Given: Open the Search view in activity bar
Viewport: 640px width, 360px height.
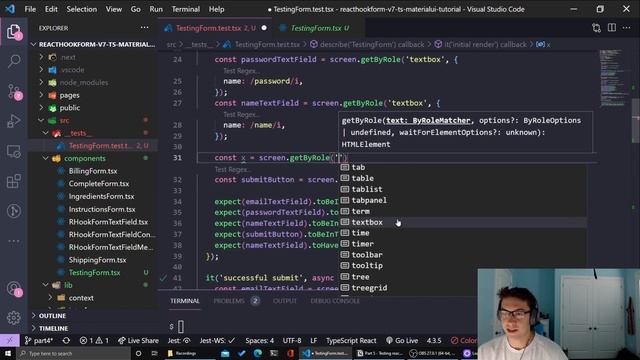Looking at the screenshot, I should tap(14, 61).
